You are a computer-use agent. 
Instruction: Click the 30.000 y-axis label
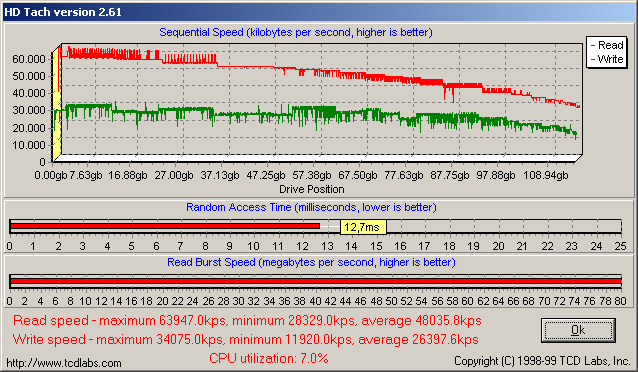coord(28,110)
